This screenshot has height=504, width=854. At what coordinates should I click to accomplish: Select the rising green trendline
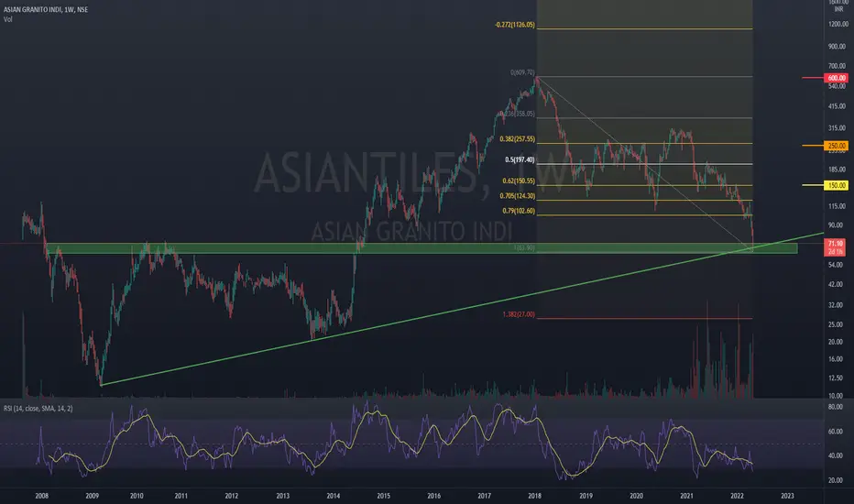(462, 309)
